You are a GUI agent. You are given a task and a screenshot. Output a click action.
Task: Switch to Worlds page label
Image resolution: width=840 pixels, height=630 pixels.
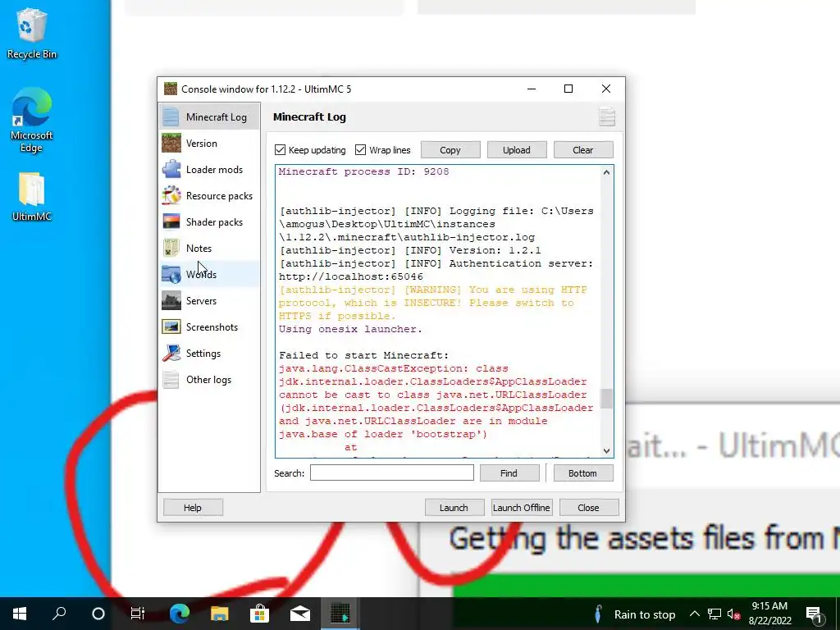[202, 274]
